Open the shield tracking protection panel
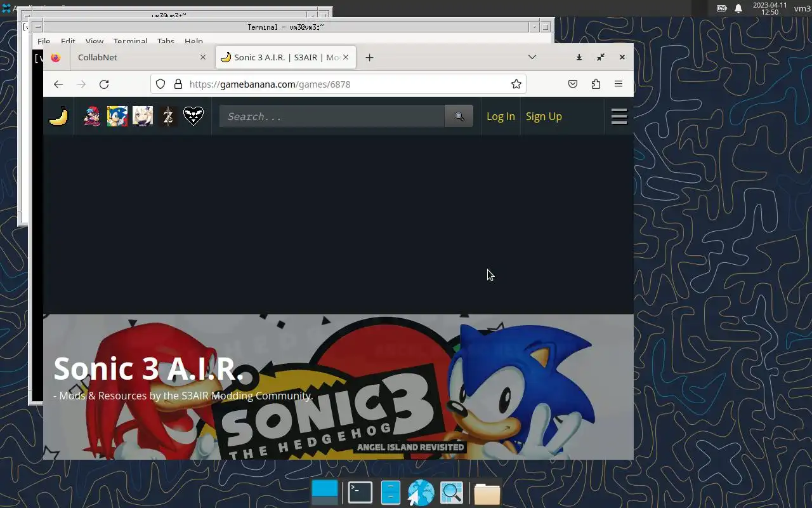Screen dimensions: 812x508 [x=160, y=84]
